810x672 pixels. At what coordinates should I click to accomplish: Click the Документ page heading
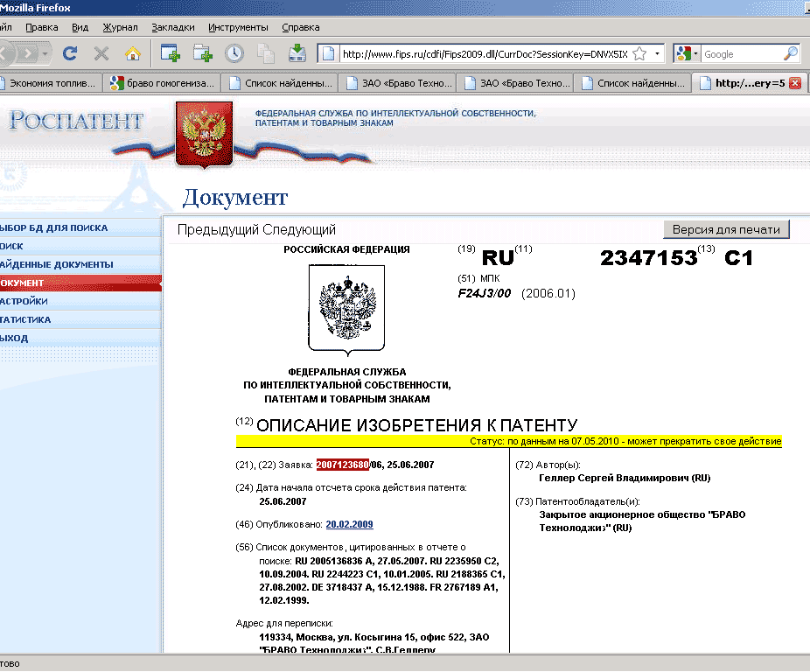235,198
